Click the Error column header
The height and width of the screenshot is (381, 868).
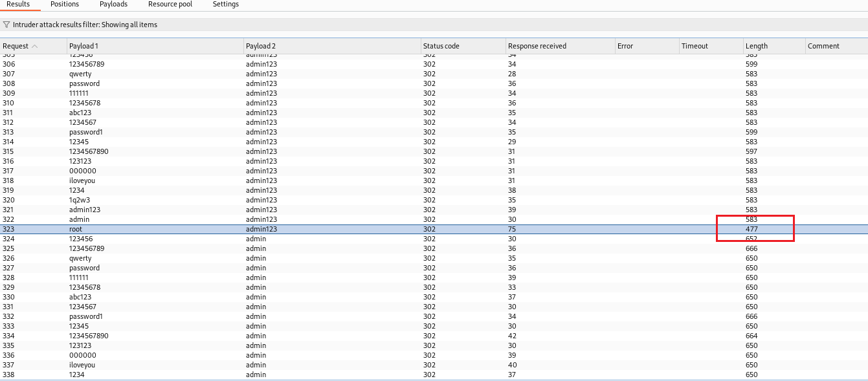point(625,46)
